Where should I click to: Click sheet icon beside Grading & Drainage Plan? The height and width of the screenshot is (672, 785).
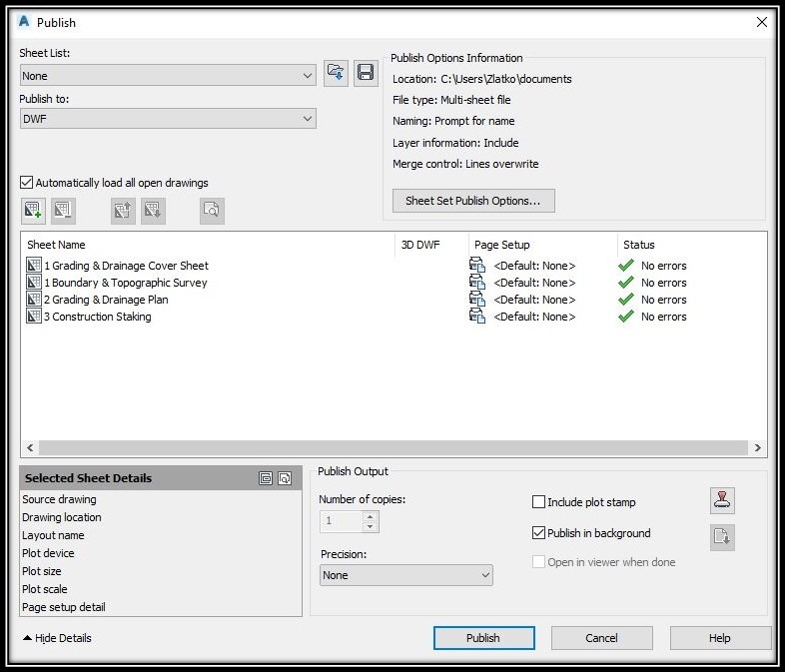point(34,300)
